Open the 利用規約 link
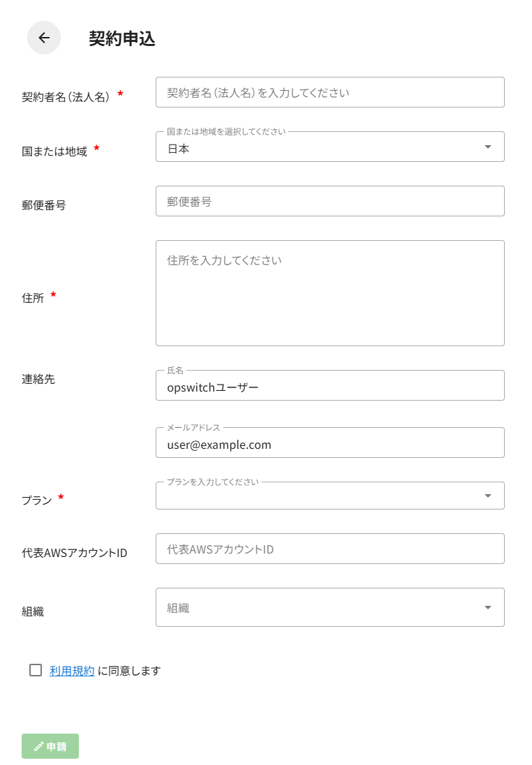The image size is (532, 765). (72, 671)
